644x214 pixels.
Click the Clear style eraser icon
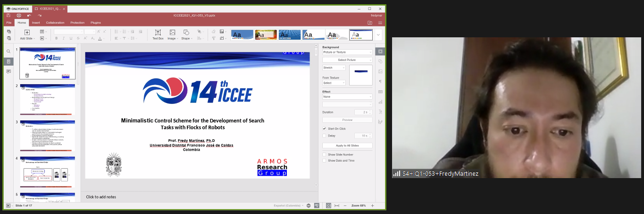(214, 32)
